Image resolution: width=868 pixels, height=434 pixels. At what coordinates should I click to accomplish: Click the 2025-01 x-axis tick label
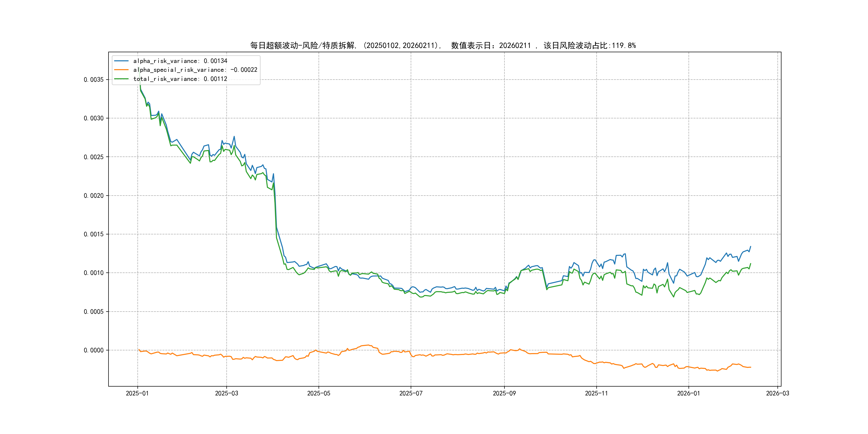click(x=137, y=393)
